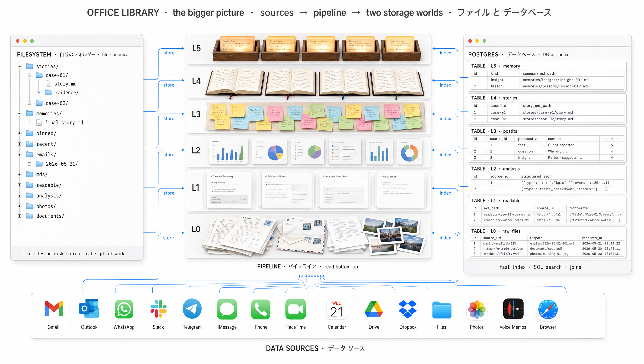Open the Evidence Notes document card

(x=286, y=190)
